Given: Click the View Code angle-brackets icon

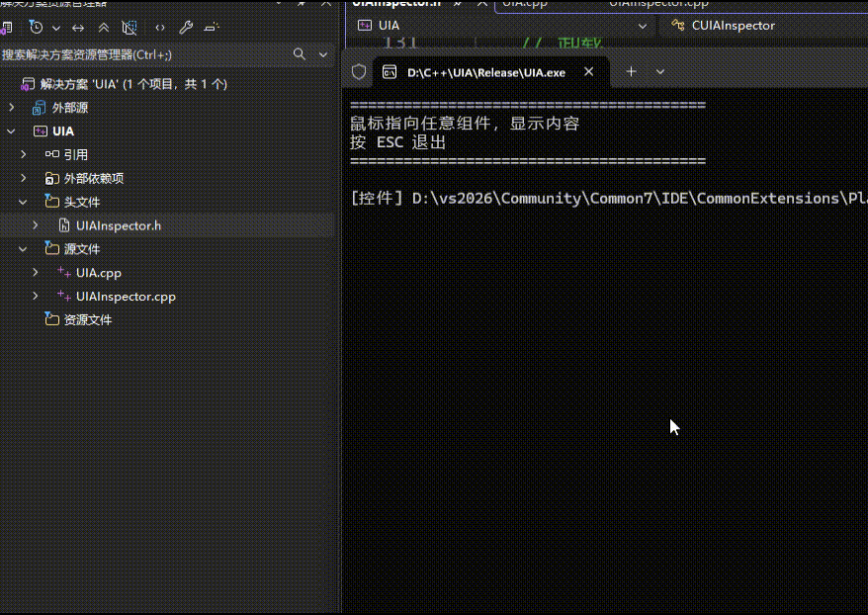Looking at the screenshot, I should (x=160, y=28).
